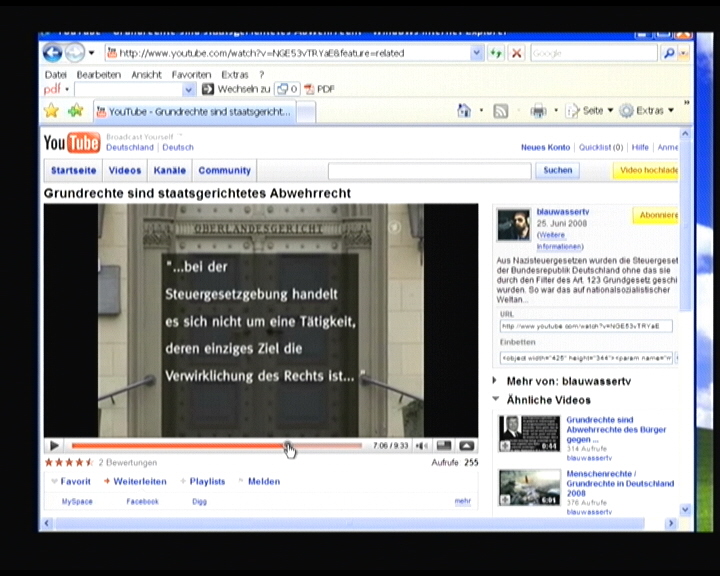Image resolution: width=720 pixels, height=576 pixels.
Task: Select the 'Kanäle' tab on YouTube
Action: point(169,171)
